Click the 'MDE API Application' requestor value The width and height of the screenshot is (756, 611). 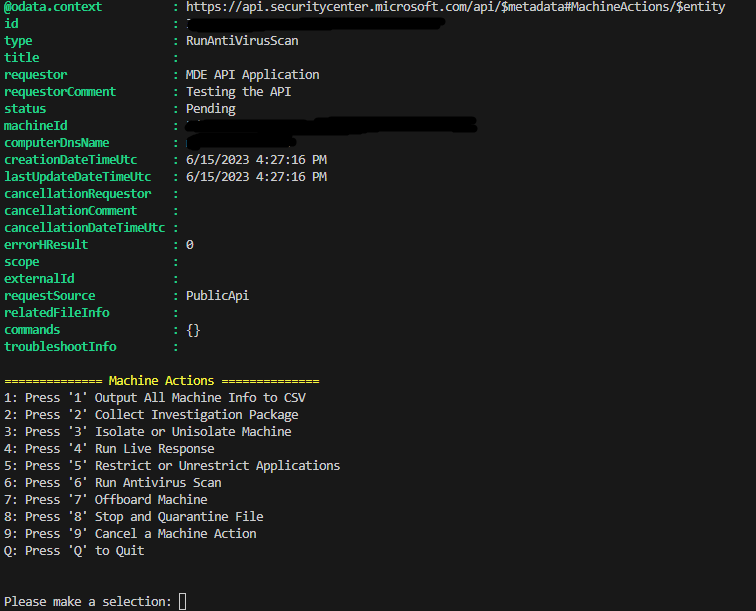[252, 75]
